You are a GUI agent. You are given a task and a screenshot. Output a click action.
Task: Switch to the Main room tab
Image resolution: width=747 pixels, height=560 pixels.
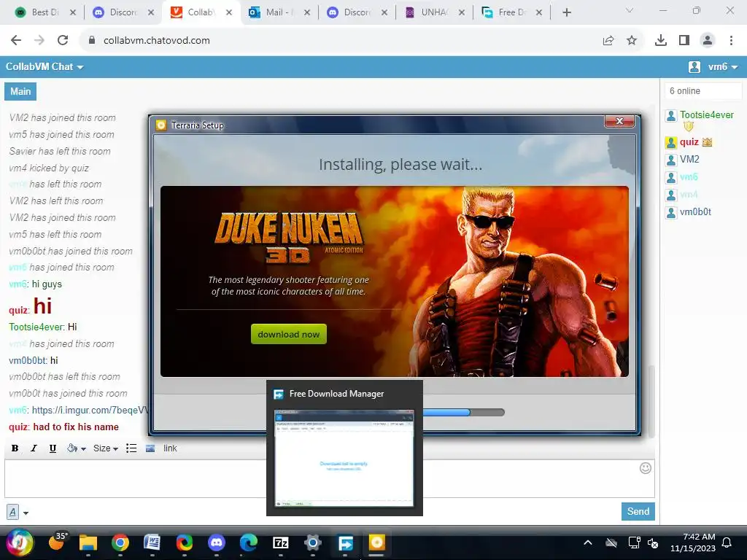[20, 91]
